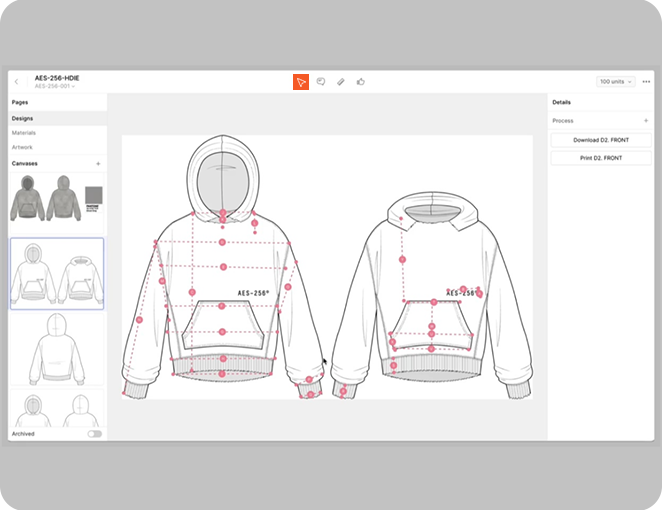Screen dimensions: 662x510
Task: Add a new canvas with plus icon
Action: (97, 163)
